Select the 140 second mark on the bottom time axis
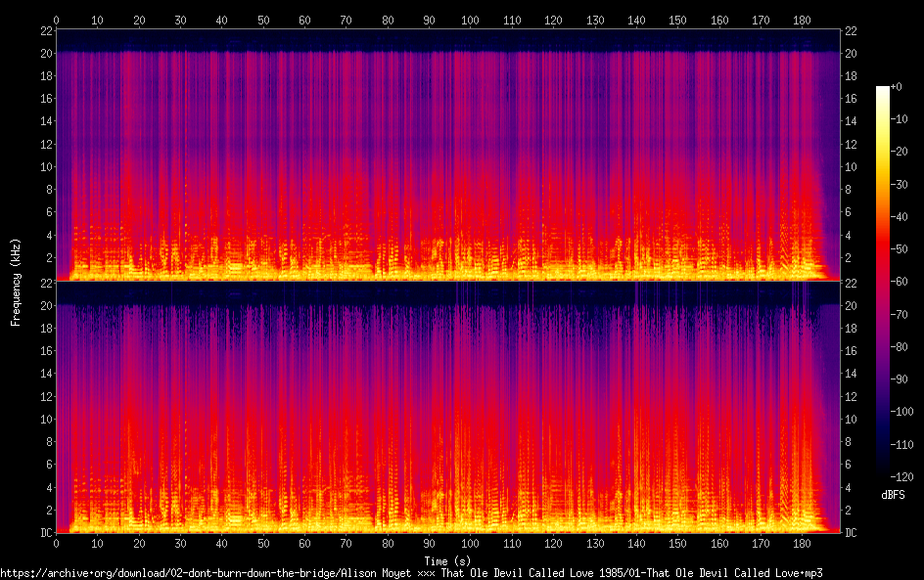Screen dimensions: 924x580 tap(637, 544)
